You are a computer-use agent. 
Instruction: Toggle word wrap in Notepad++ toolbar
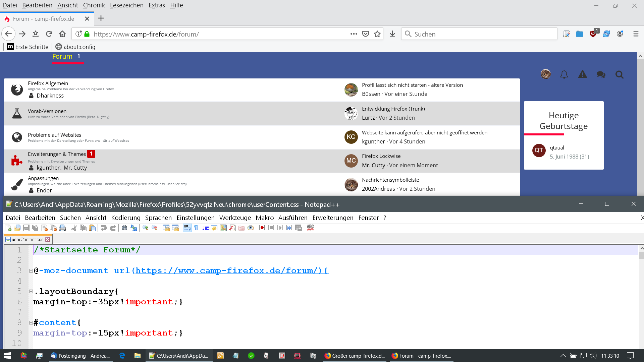point(187,228)
